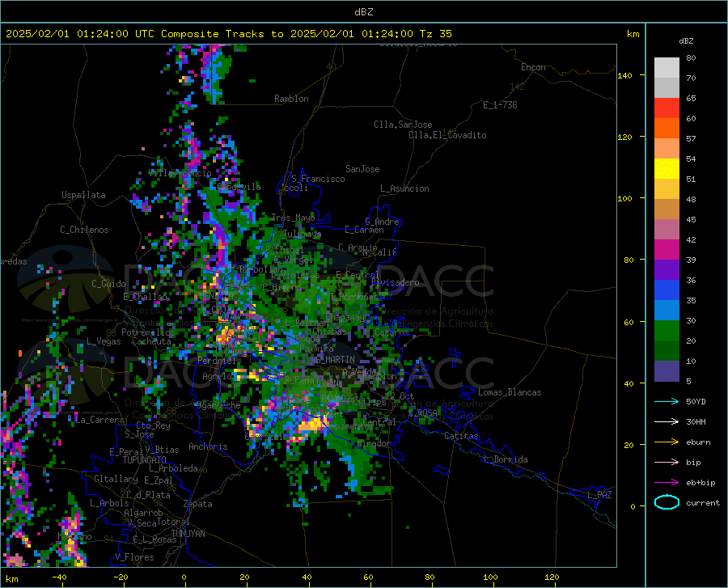Screen dimensions: 728x588
Task: Click the TUNUYAN map label
Action: 188,534
